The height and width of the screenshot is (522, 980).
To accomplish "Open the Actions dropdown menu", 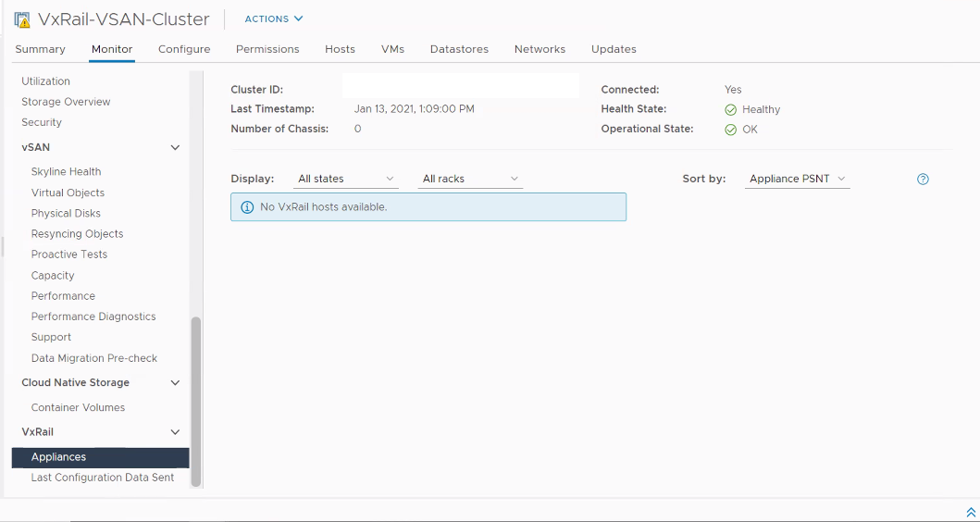I will coord(273,19).
